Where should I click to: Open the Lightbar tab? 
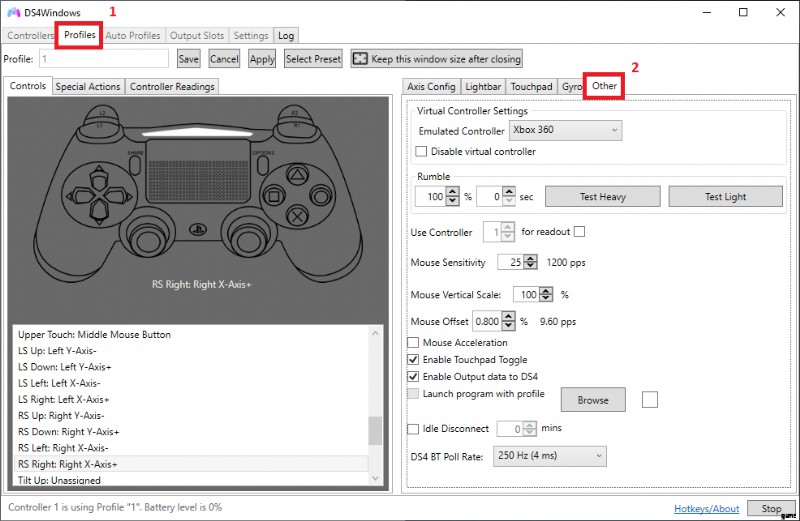[484, 87]
